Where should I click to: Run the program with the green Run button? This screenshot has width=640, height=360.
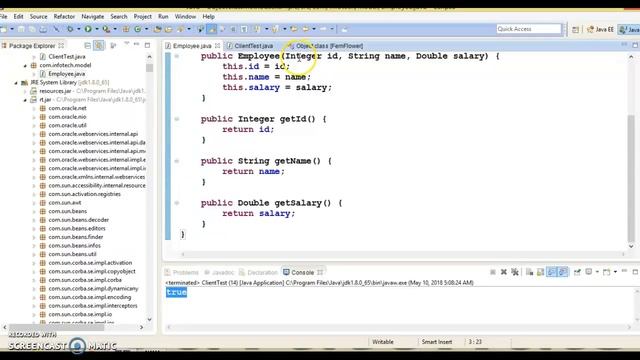click(88, 29)
